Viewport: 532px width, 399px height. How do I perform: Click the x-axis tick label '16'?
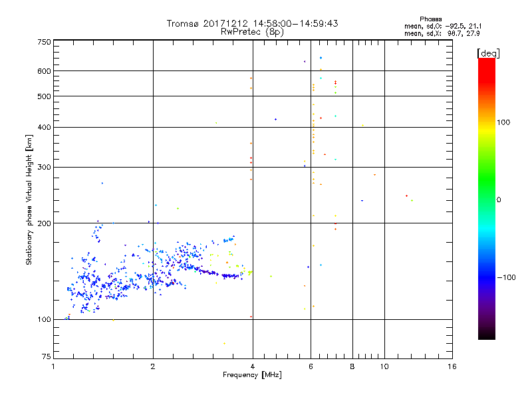pos(452,366)
